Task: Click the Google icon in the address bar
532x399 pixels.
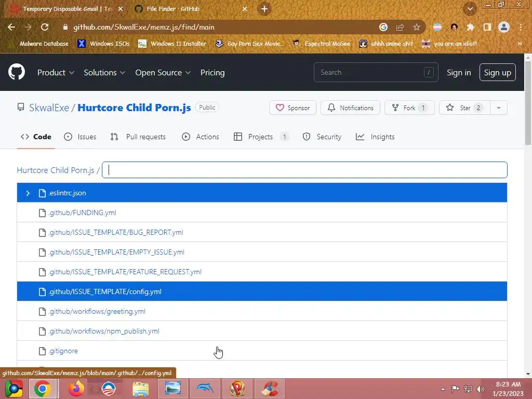Action: [x=383, y=27]
